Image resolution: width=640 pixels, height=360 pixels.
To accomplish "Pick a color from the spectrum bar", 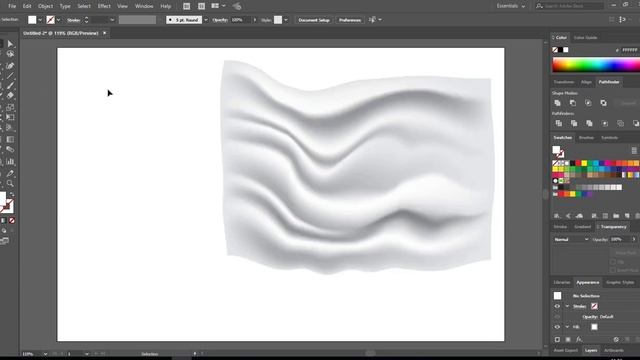I will (x=596, y=65).
